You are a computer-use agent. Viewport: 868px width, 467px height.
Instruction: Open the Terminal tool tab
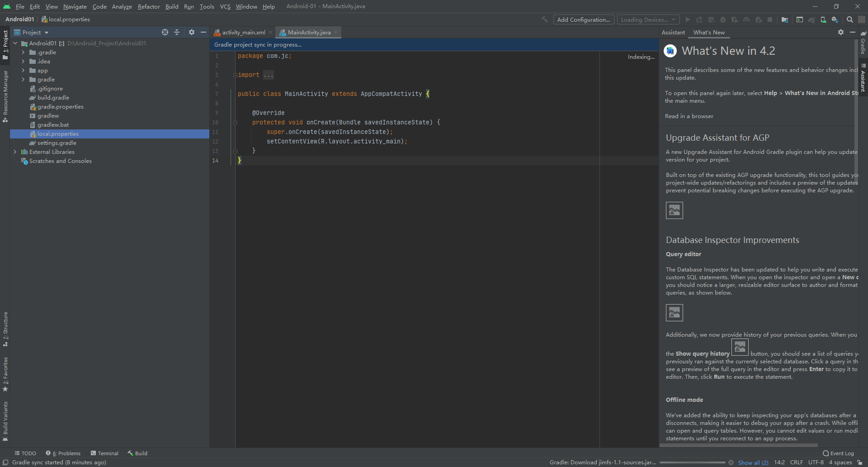coord(104,453)
